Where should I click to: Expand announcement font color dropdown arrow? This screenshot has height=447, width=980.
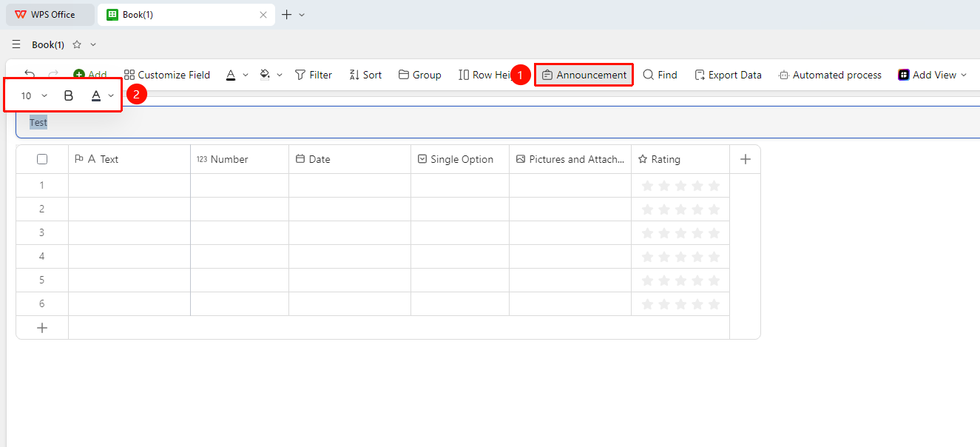tap(111, 95)
